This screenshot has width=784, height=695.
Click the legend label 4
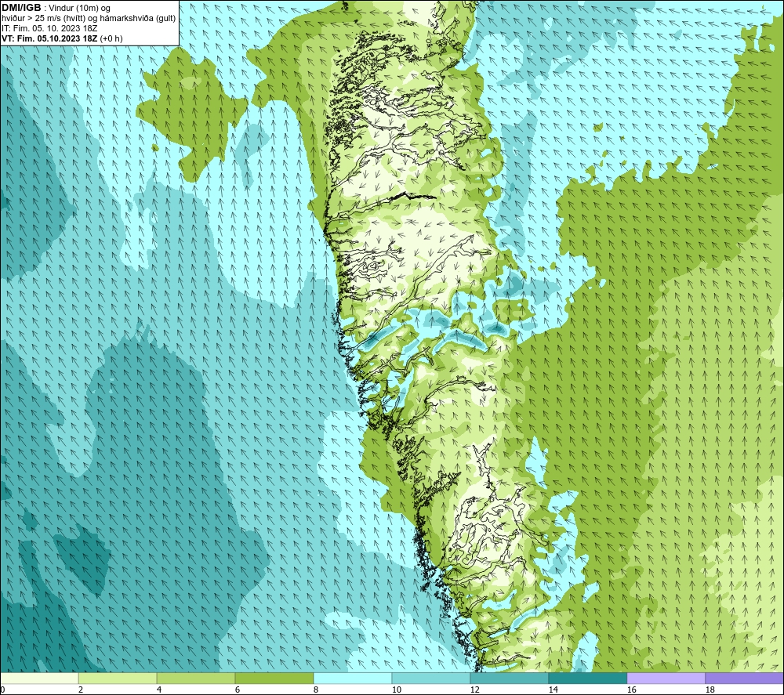159,690
